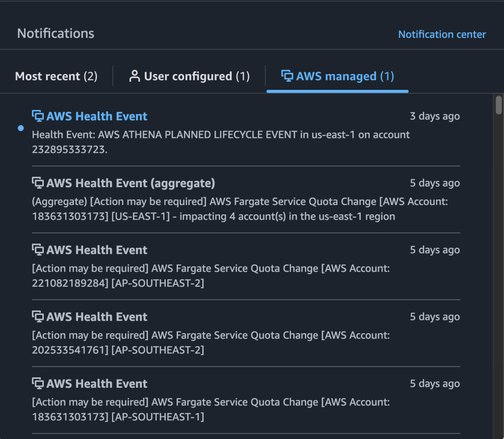504x439 pixels.
Task: Click the monitor icon on AWS Health Event (aggregate)
Action: 37,183
